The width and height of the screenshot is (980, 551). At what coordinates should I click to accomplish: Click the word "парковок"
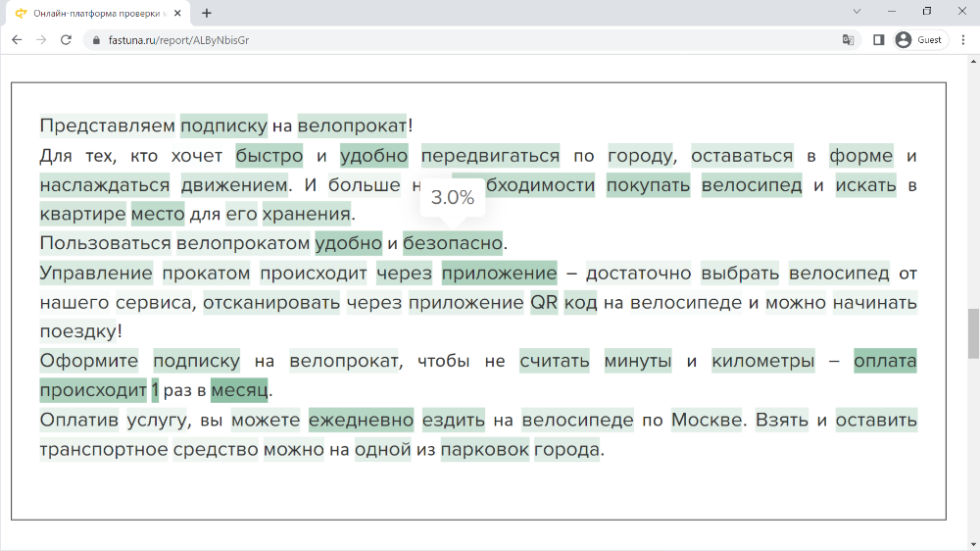click(x=485, y=450)
